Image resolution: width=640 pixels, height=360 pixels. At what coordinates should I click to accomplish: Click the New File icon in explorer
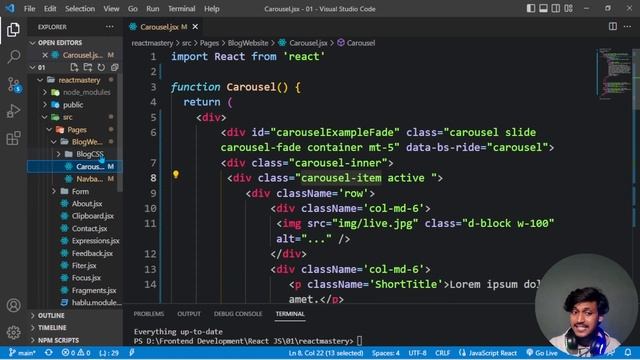[74, 67]
